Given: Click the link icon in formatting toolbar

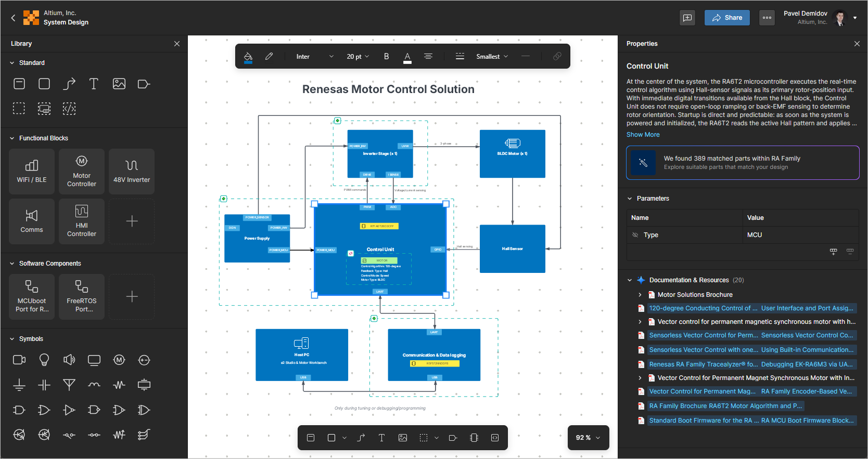Looking at the screenshot, I should click(x=557, y=56).
